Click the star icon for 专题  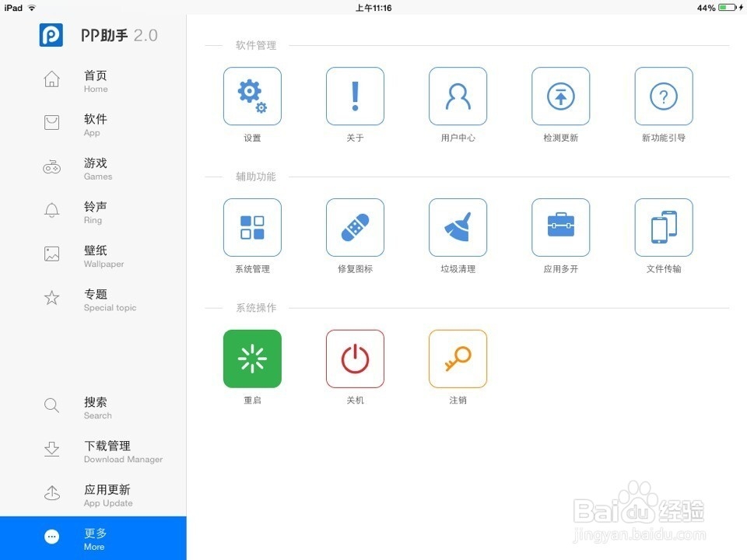tap(52, 298)
